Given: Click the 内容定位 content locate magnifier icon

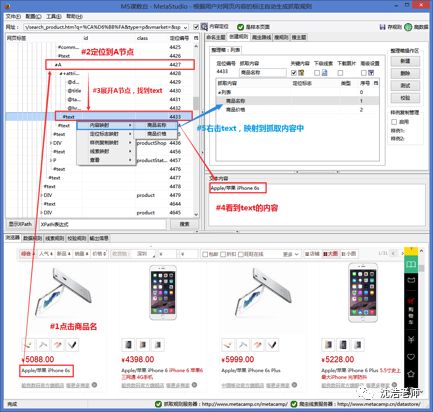Looking at the screenshot, I should [204, 27].
